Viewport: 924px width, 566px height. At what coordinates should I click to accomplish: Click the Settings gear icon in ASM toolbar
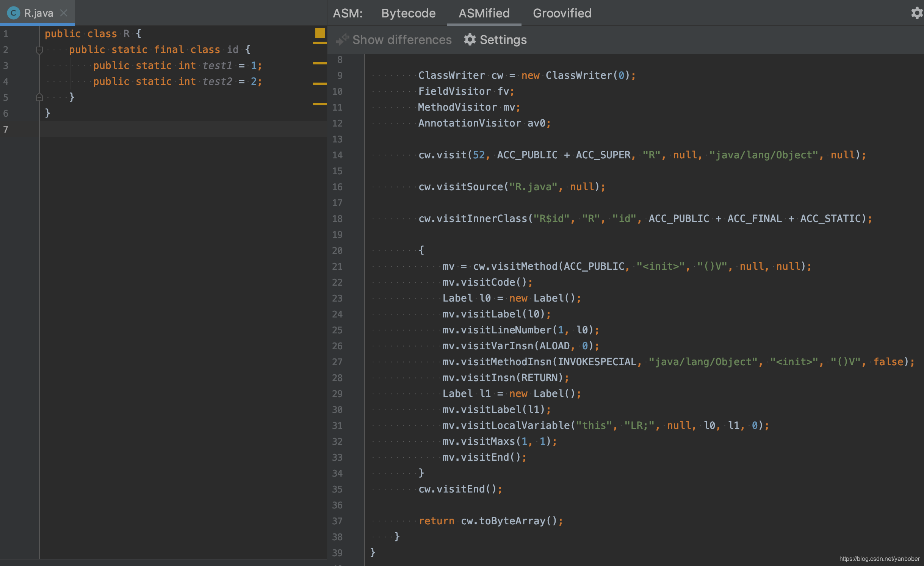470,39
